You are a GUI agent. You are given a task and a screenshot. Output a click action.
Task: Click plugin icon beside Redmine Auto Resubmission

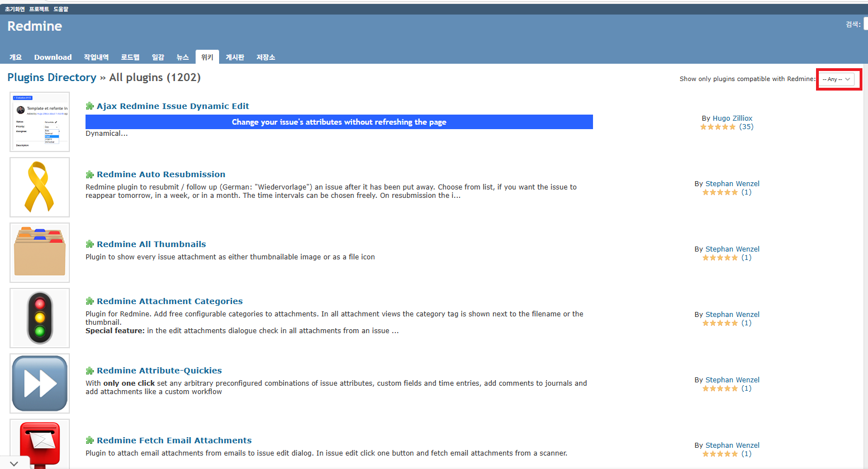coord(89,174)
